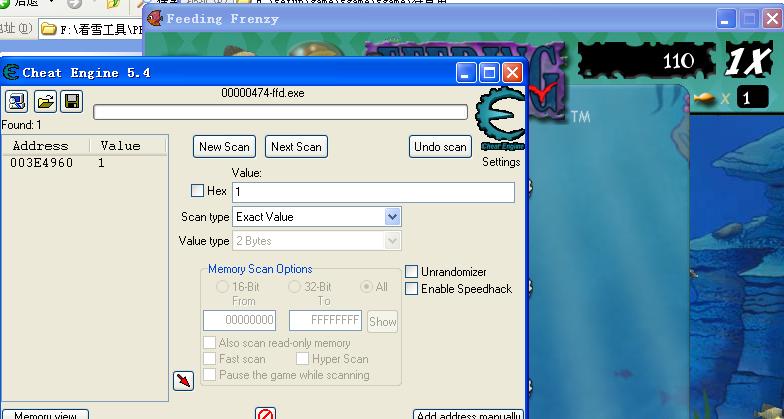Click the Explorer address path field
Screen dimensions: 784x419
tap(92, 29)
